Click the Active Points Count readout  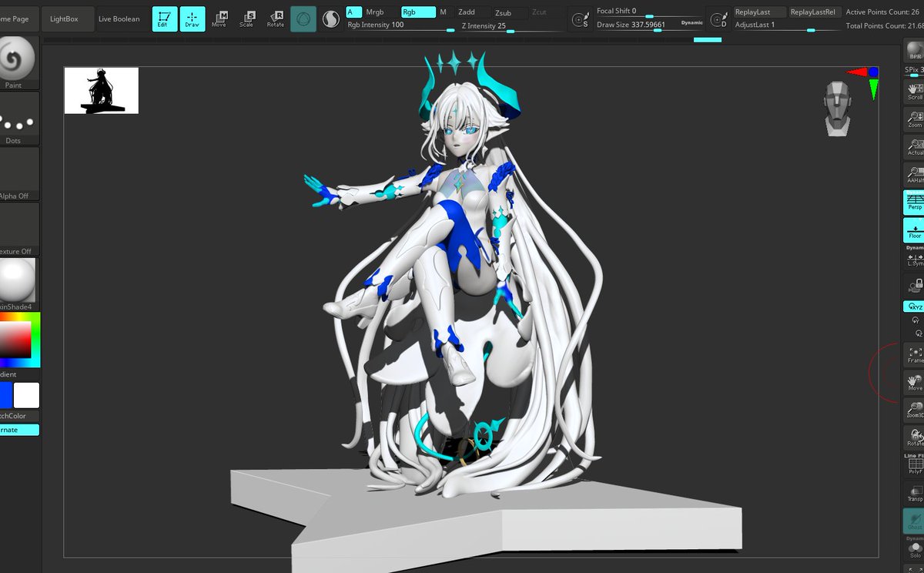point(882,12)
